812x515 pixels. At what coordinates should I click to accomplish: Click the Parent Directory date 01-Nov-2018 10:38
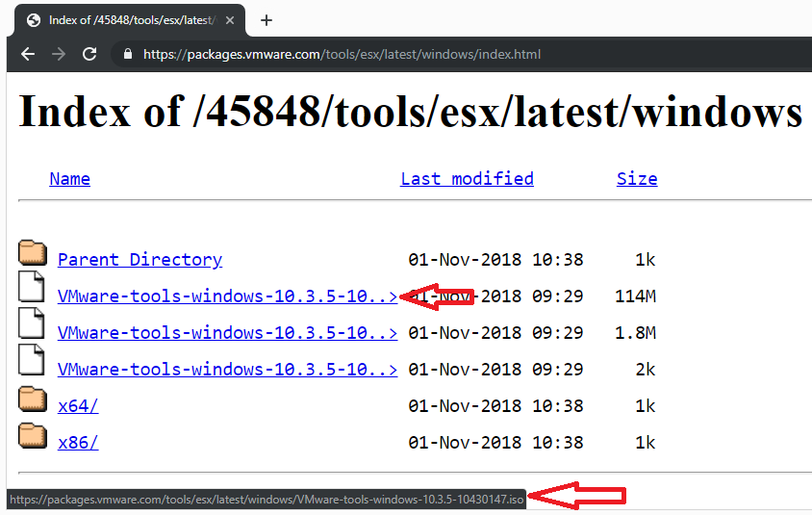pos(495,260)
